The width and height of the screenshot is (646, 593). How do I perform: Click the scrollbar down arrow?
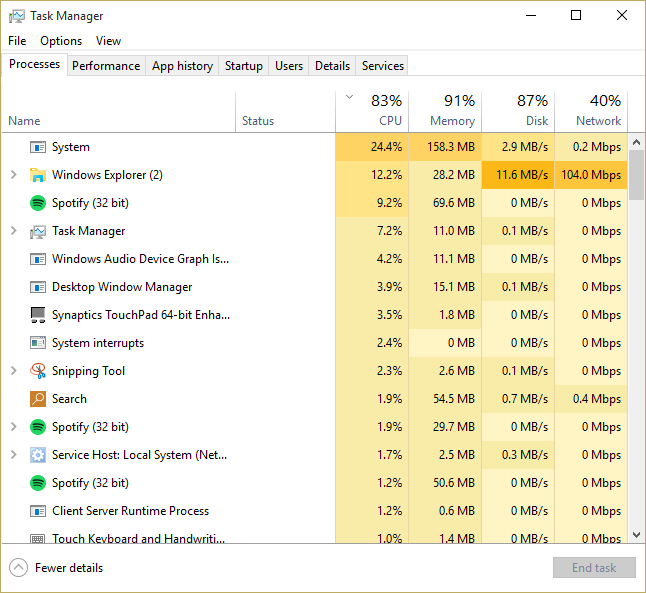tap(637, 535)
